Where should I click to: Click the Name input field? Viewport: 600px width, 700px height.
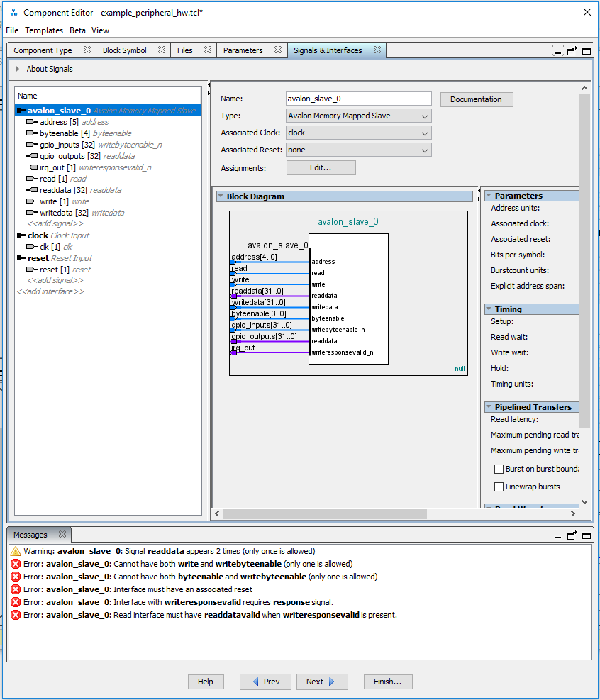[x=358, y=99]
